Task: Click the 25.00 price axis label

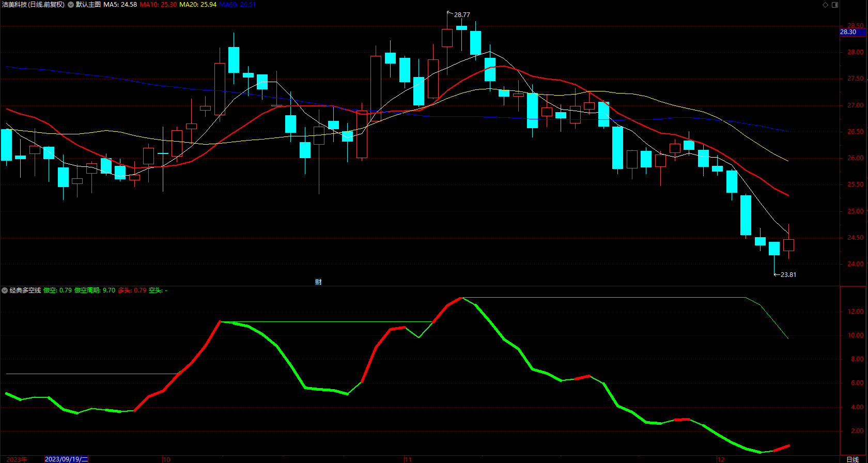Action: [x=855, y=211]
